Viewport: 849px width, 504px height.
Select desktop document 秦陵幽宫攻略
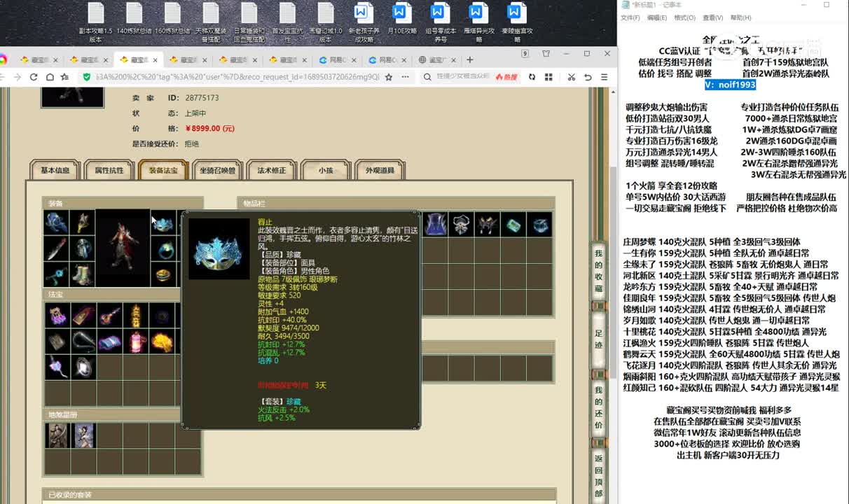pyautogui.click(x=516, y=22)
